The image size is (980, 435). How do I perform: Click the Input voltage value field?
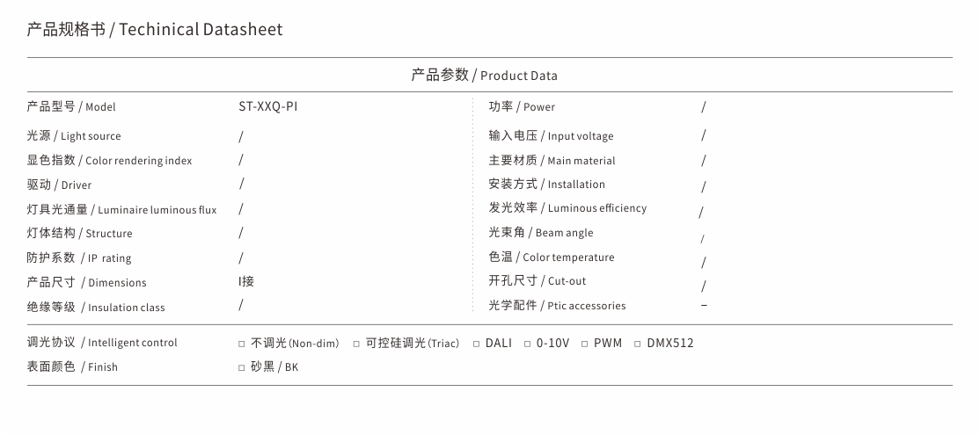(x=703, y=134)
